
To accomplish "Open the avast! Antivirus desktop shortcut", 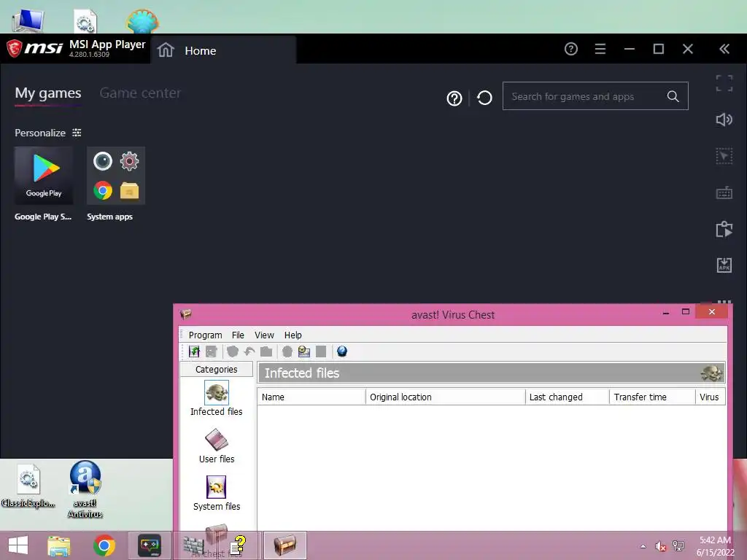I will (x=85, y=489).
